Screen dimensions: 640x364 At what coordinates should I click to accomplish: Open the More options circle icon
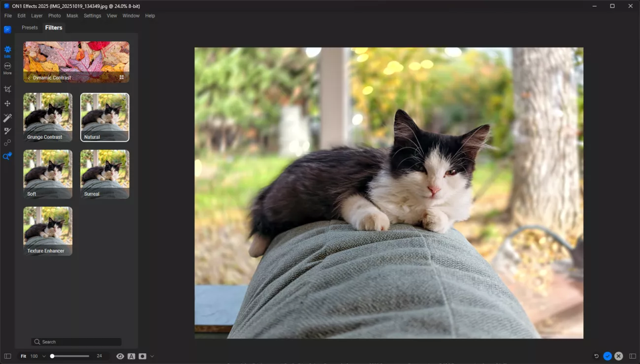coord(7,66)
